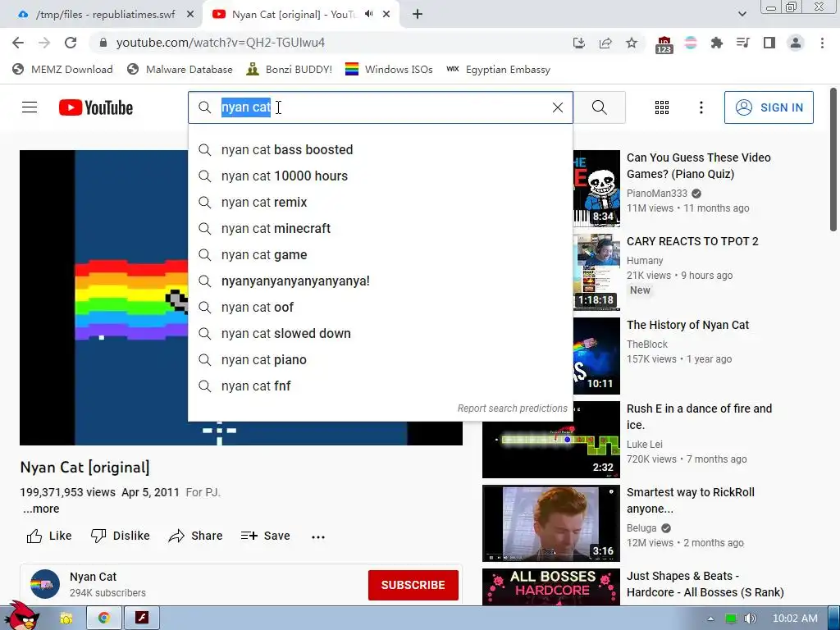Go back with the browser back arrow
The height and width of the screenshot is (630, 840).
(18, 43)
